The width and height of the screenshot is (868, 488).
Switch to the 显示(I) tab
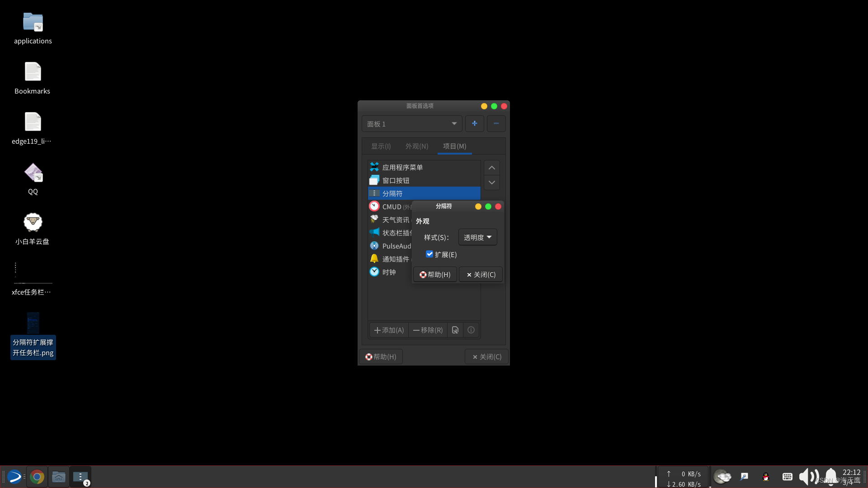[381, 146]
